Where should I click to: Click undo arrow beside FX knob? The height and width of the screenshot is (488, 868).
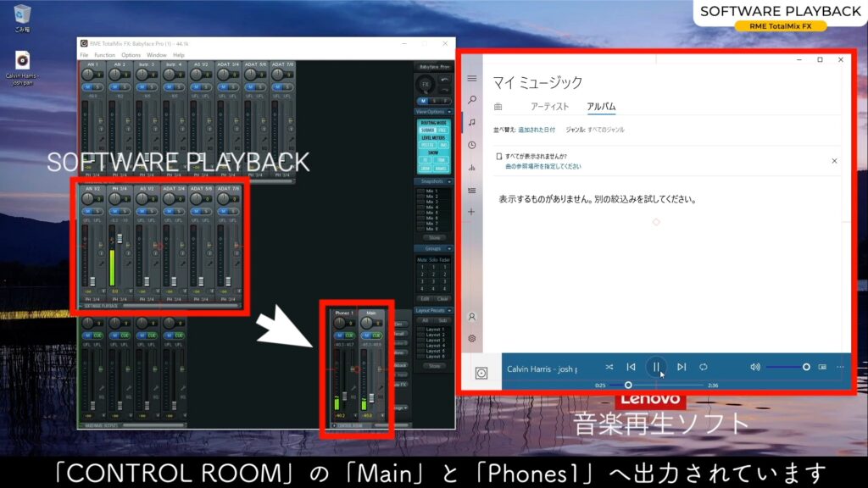(444, 80)
